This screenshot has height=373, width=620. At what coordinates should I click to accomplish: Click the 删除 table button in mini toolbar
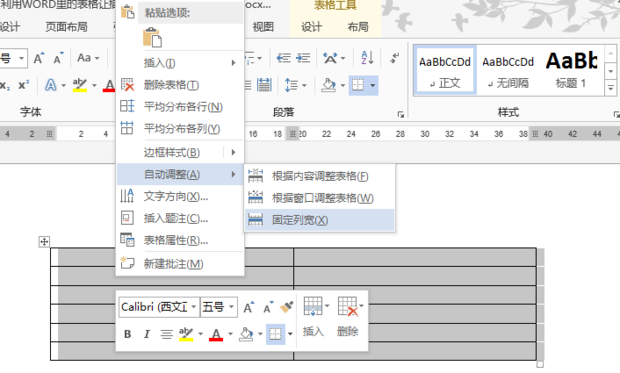coord(348,317)
